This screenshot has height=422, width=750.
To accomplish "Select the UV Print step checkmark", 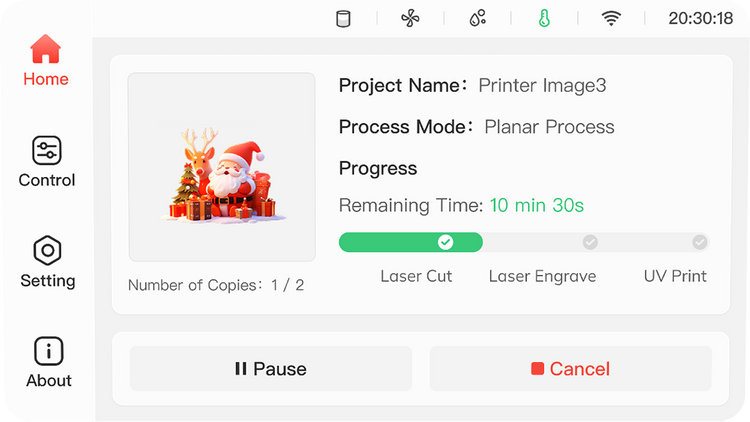I will [x=700, y=242].
